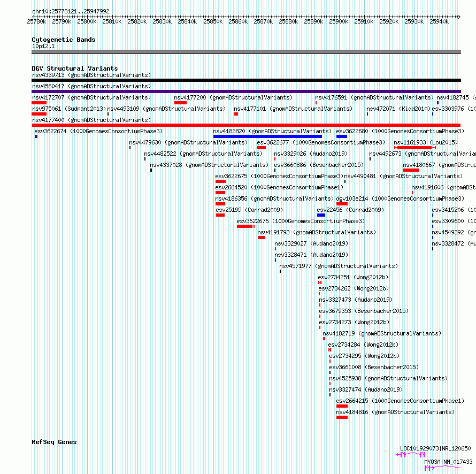Screen dimensions: 476x474
Task: Open nsv3328472 variant label
Action: [454, 243]
